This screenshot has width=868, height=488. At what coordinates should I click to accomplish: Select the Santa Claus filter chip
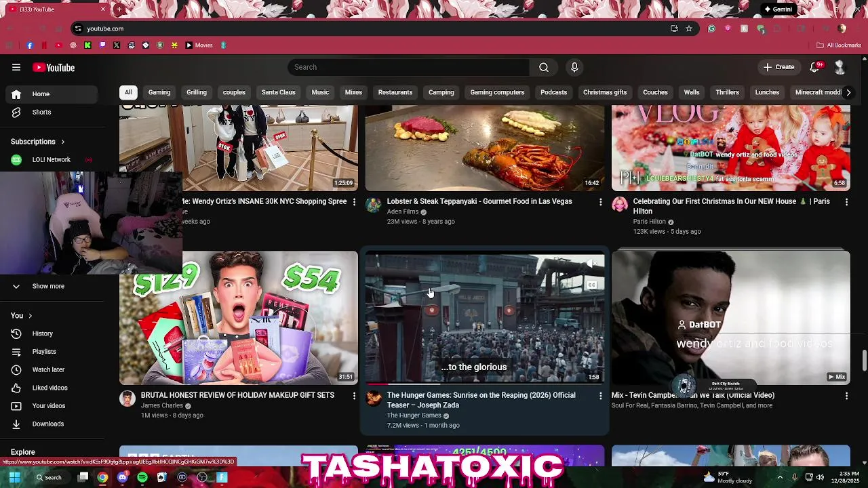279,92
